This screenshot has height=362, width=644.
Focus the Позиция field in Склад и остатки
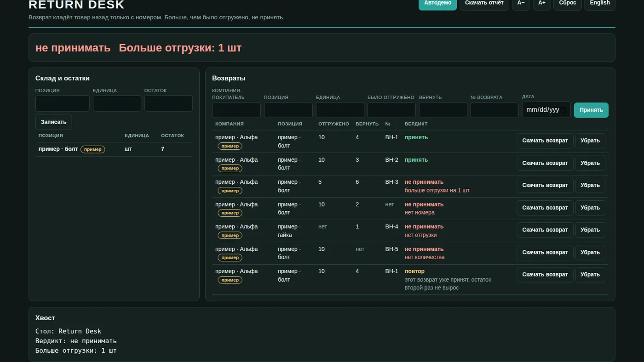pos(63,103)
